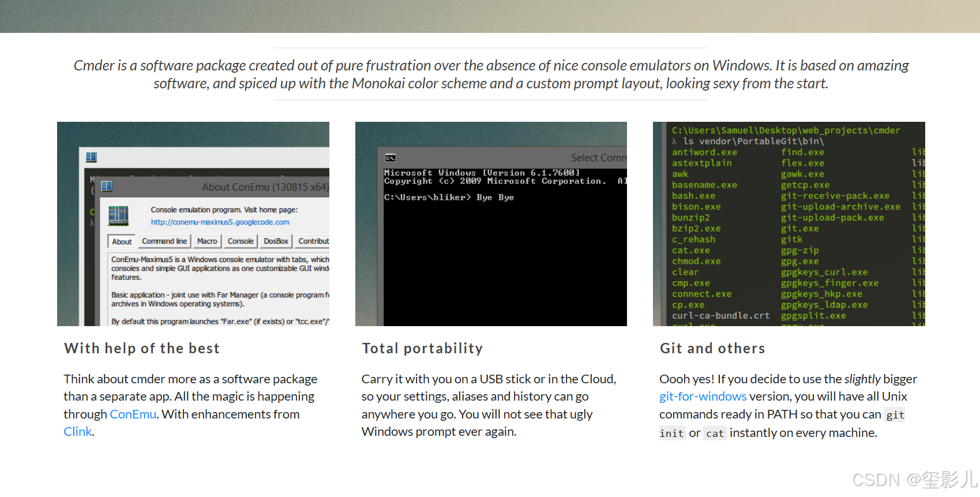Click the Git bin listing terminal thumbnail
The image size is (980, 497).
point(788,224)
